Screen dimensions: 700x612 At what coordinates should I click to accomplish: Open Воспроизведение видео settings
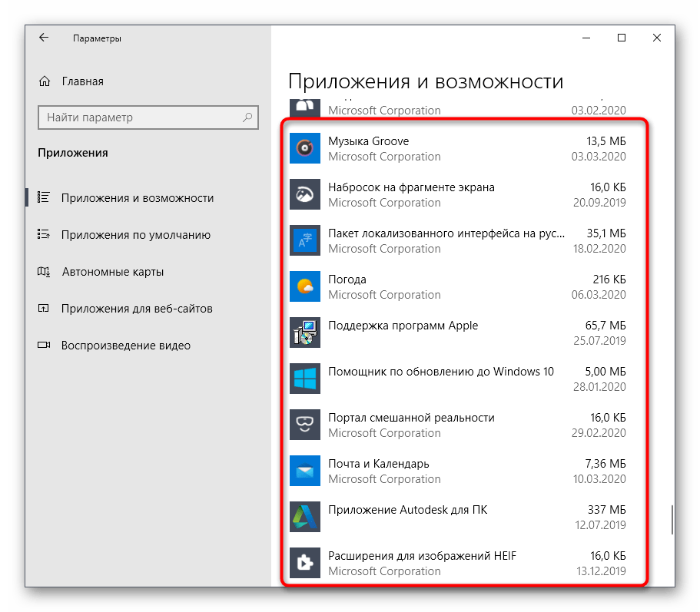pos(125,346)
